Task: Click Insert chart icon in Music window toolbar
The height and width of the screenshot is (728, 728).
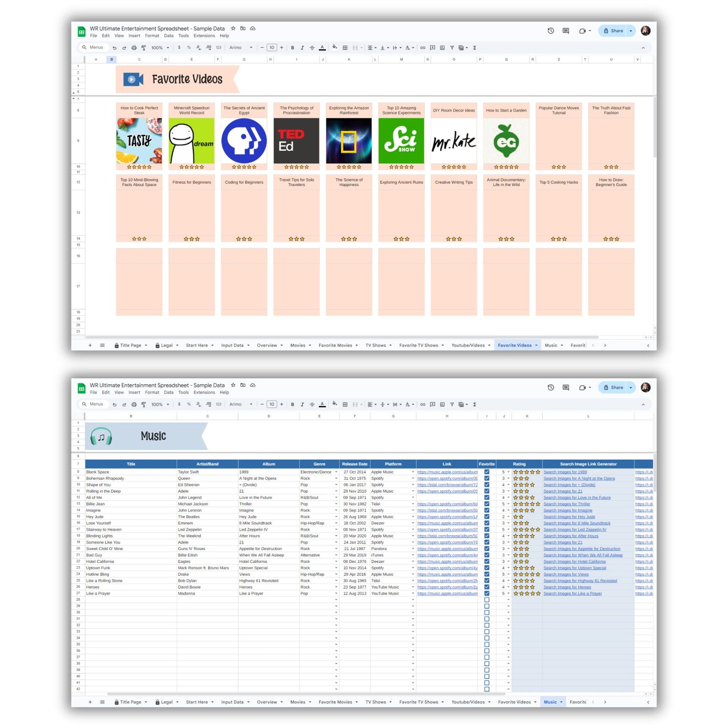Action: [x=442, y=405]
